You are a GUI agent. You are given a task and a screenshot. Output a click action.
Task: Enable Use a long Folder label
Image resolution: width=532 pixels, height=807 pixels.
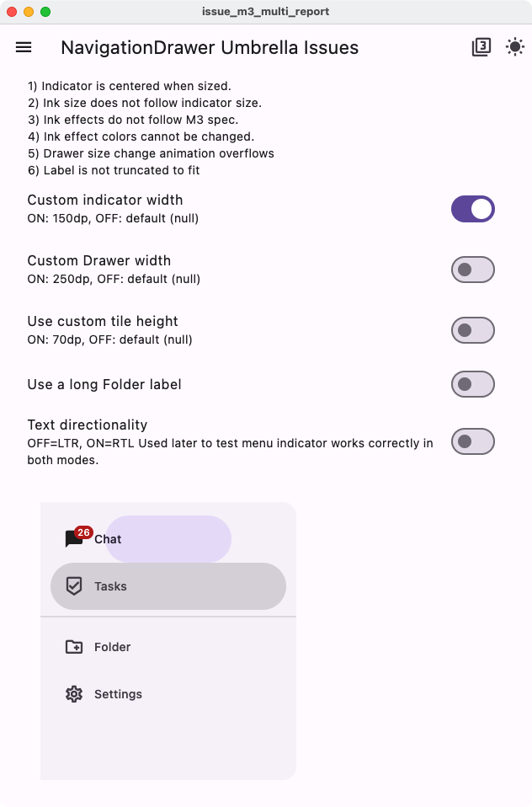click(472, 383)
